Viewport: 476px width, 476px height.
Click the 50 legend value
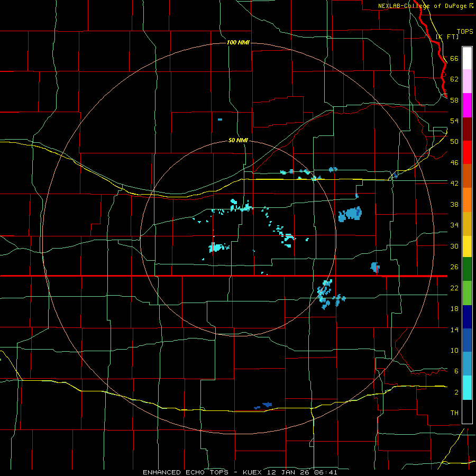click(454, 142)
